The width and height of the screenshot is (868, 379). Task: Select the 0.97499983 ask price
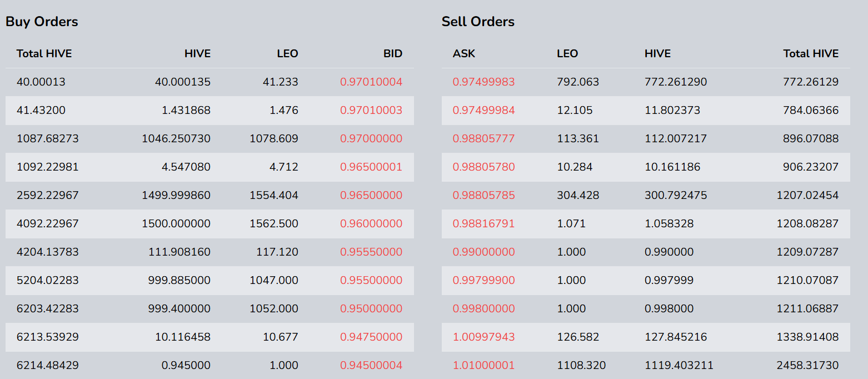[483, 82]
